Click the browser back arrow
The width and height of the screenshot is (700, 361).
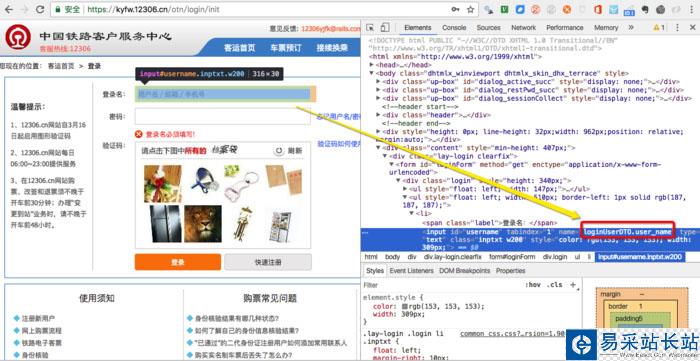pos(8,9)
